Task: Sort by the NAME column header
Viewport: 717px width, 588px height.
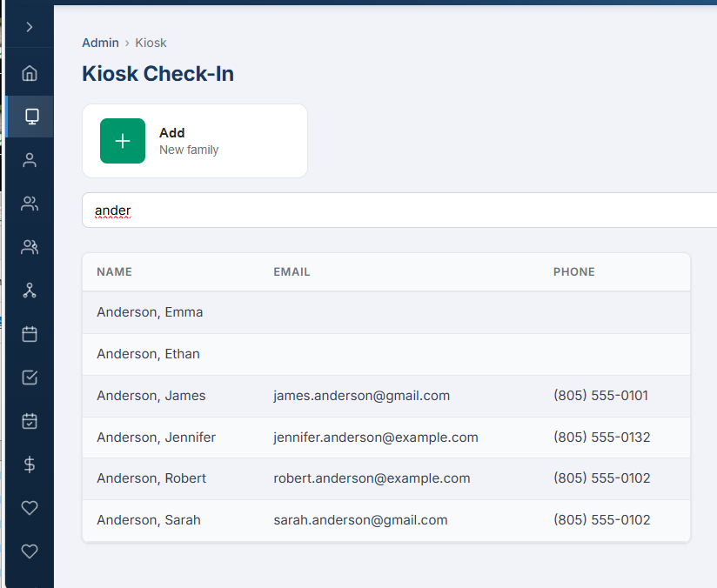Action: click(x=114, y=271)
